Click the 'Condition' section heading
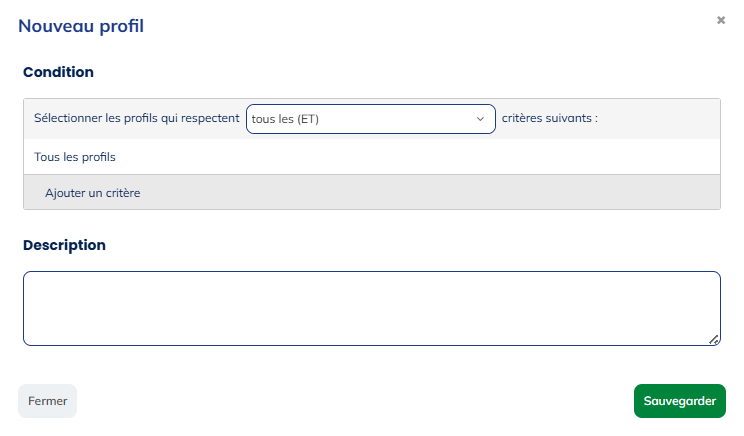 pos(58,72)
